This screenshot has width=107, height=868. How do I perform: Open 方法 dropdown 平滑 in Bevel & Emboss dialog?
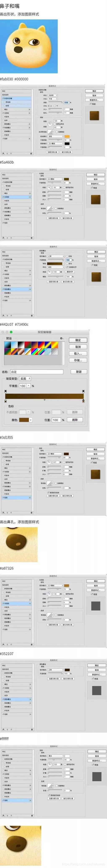click(x=53, y=99)
